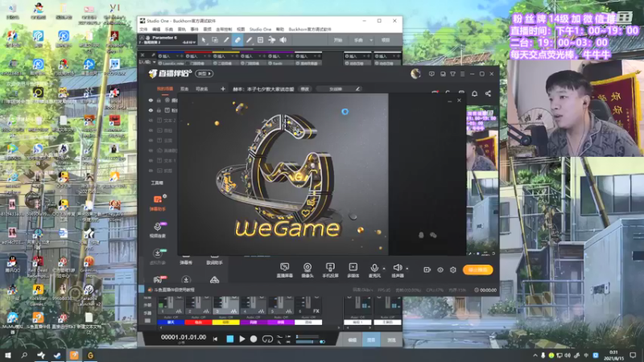Start playback in Studio One transport
The height and width of the screenshot is (362, 644).
click(x=242, y=339)
